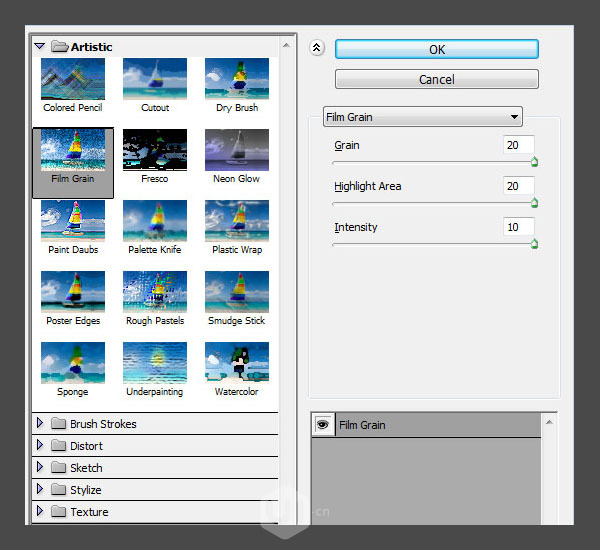Viewport: 600px width, 550px height.
Task: Expand the Stylize filter category
Action: click(39, 489)
